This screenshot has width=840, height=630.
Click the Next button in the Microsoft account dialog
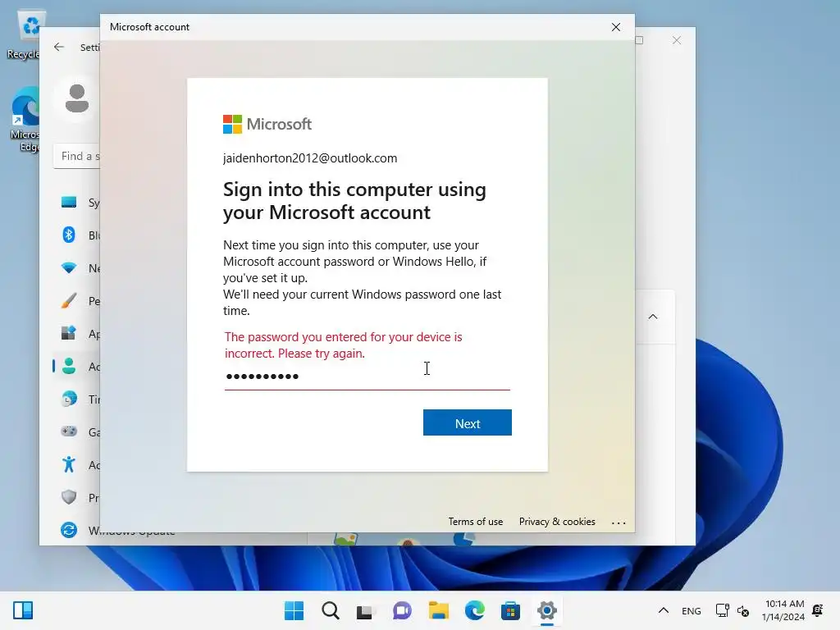467,422
